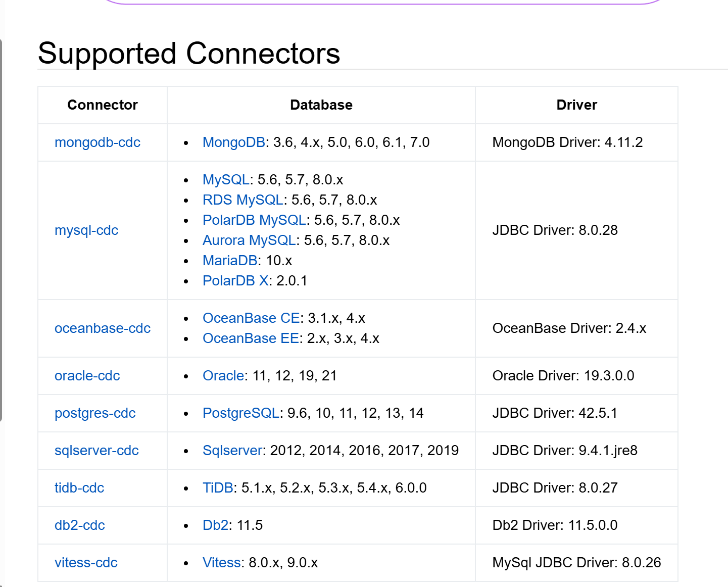Screen dimensions: 728x587
Task: Open the RDS MySQL database link
Action: (x=242, y=200)
